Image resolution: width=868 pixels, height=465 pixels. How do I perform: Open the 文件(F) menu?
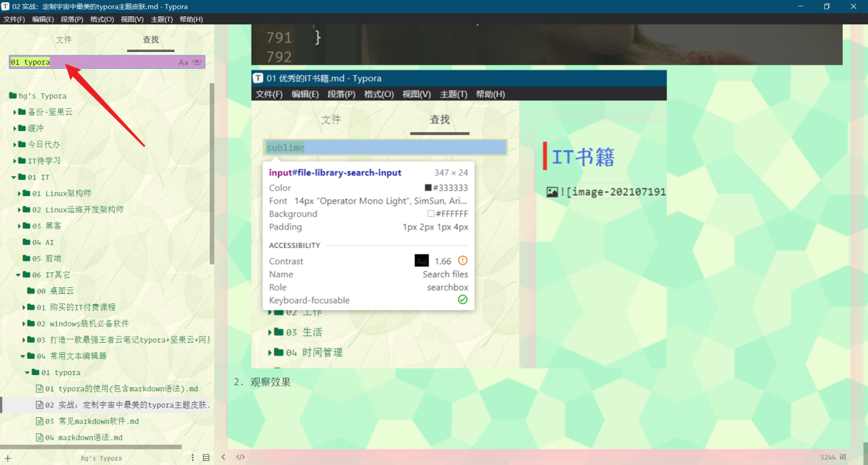click(14, 19)
